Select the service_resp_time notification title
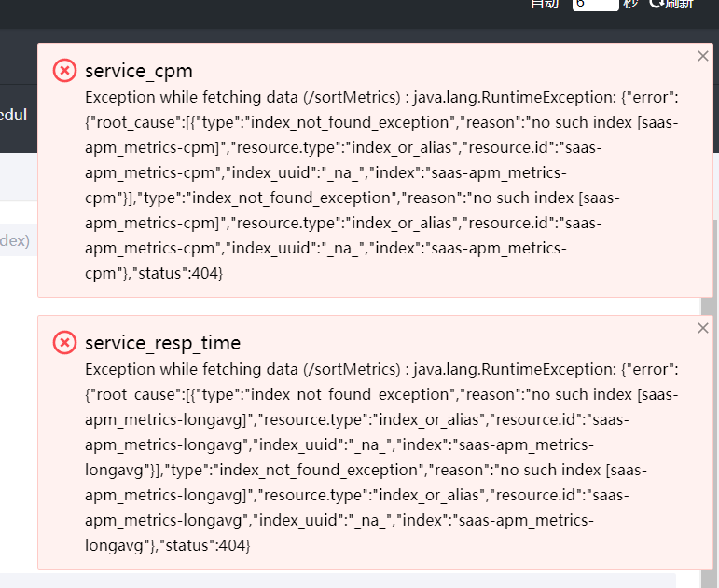The height and width of the screenshot is (588, 719). click(163, 343)
